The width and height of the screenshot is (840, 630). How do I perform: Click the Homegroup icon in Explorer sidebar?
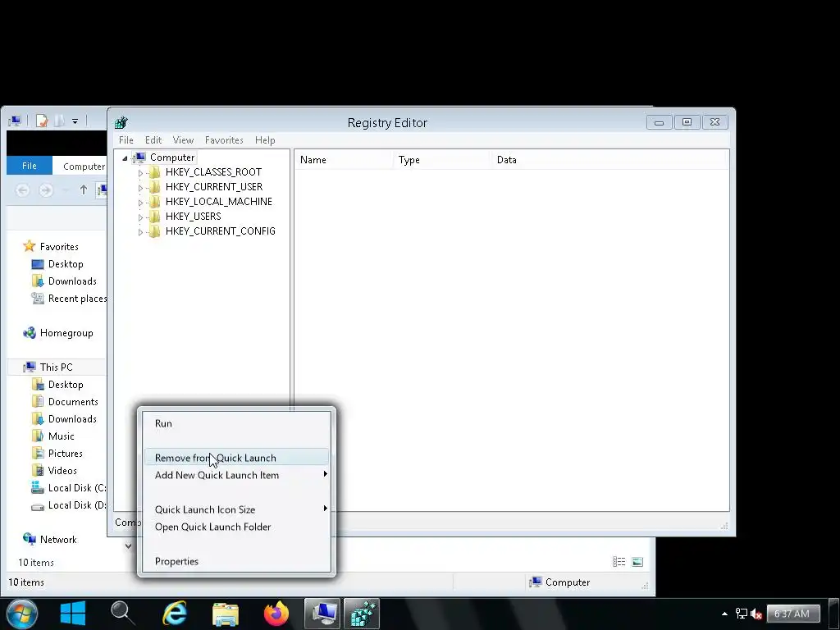[29, 333]
